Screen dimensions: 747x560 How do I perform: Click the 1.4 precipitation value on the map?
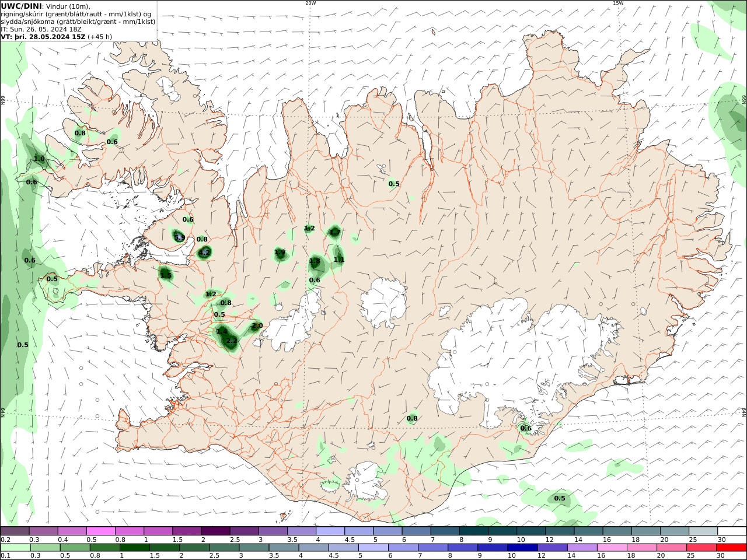(x=221, y=331)
